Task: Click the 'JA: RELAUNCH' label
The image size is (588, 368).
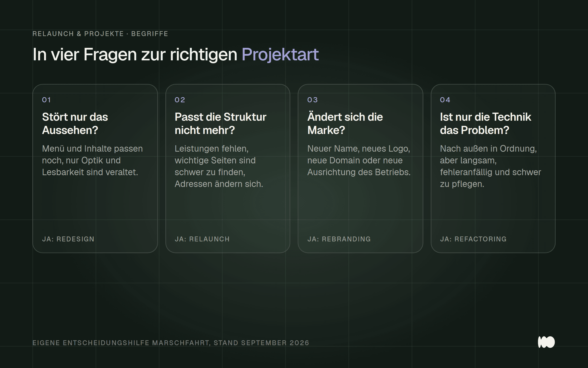Action: point(202,239)
